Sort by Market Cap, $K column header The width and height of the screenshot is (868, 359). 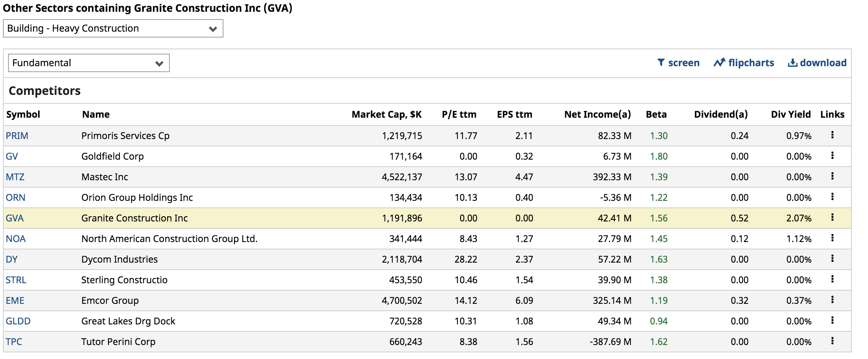click(x=387, y=114)
